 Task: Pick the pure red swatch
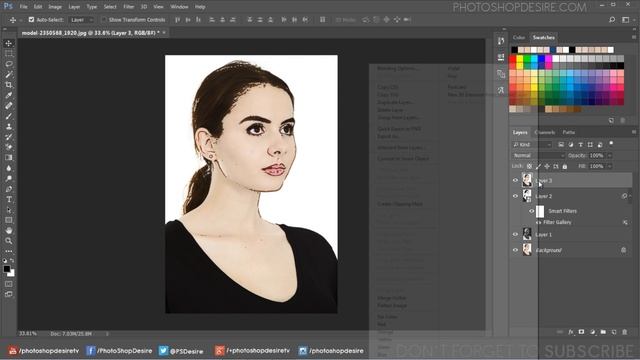513,59
